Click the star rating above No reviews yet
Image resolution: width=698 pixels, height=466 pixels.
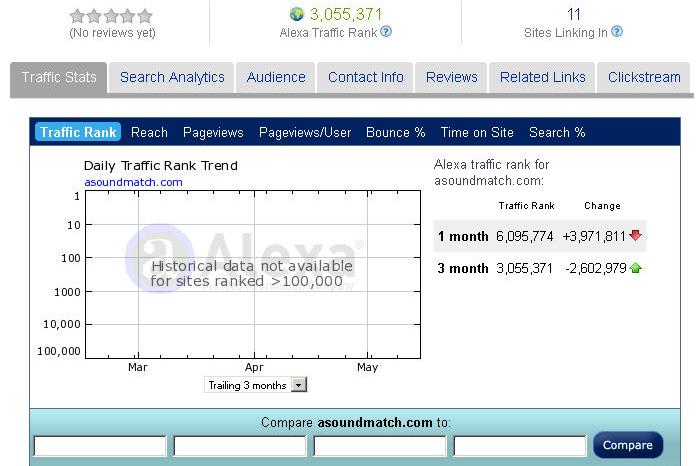[111, 16]
